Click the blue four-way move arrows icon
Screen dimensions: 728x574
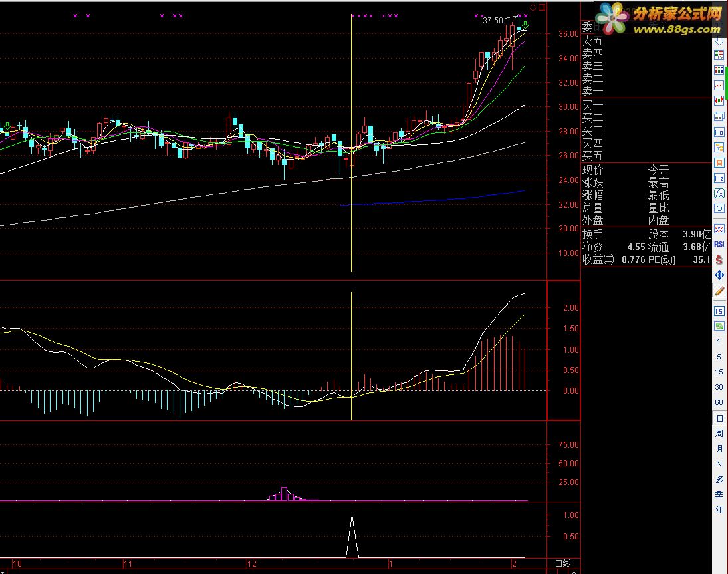tap(719, 275)
